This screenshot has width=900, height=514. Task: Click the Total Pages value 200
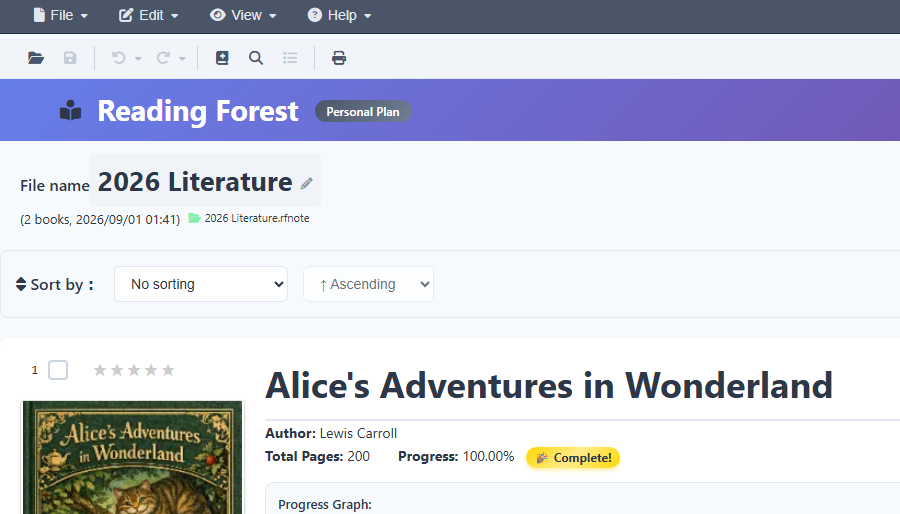[359, 456]
